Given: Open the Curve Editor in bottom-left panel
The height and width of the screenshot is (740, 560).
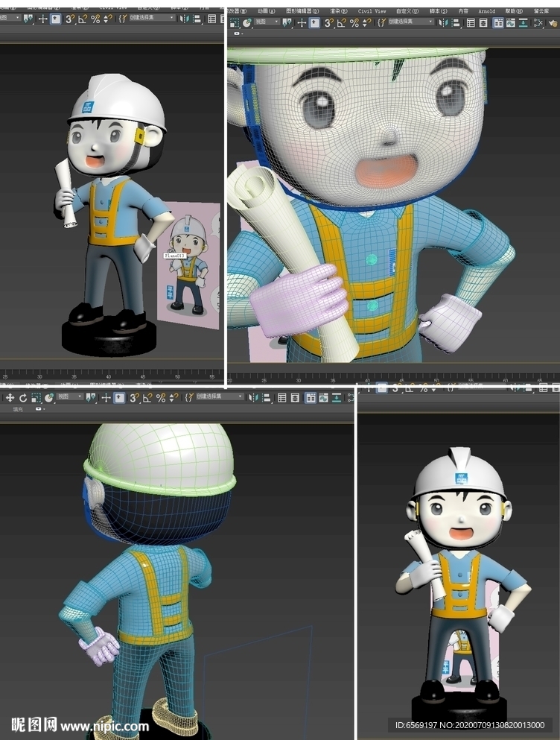Looking at the screenshot, I should point(323,398).
